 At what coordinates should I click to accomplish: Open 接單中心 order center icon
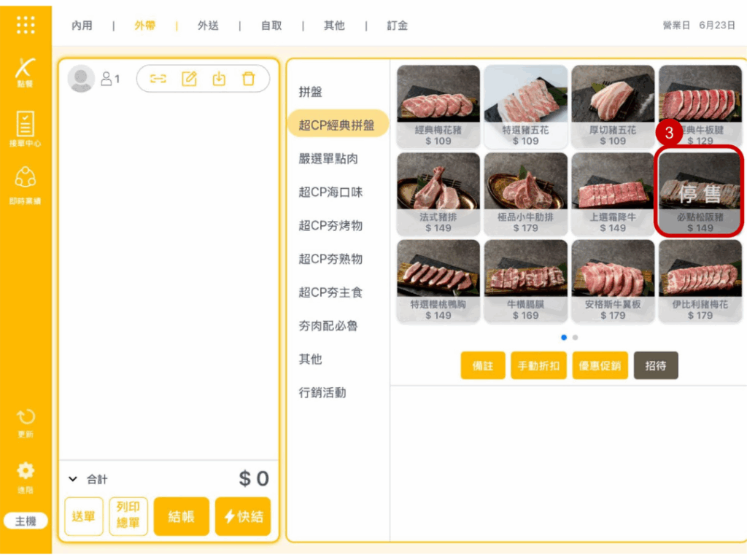tap(26, 128)
